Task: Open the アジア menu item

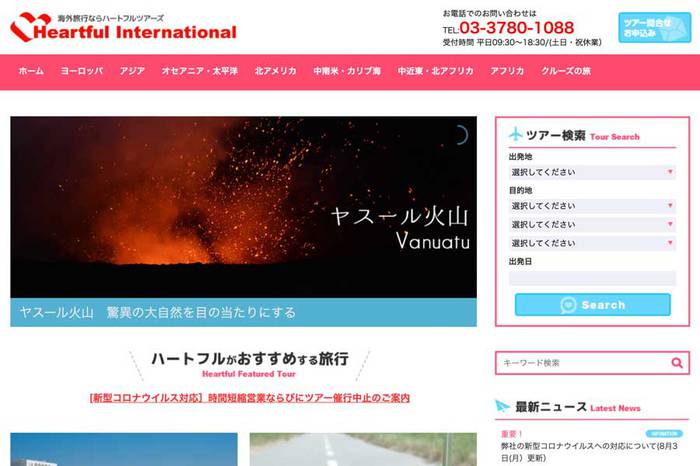Action: click(x=132, y=71)
